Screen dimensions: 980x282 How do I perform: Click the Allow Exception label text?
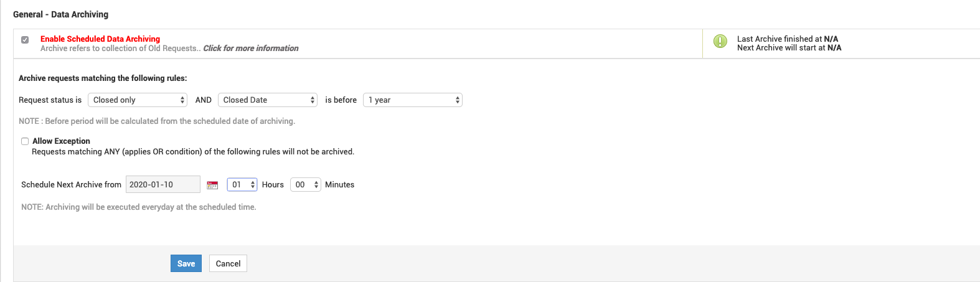pyautogui.click(x=61, y=141)
